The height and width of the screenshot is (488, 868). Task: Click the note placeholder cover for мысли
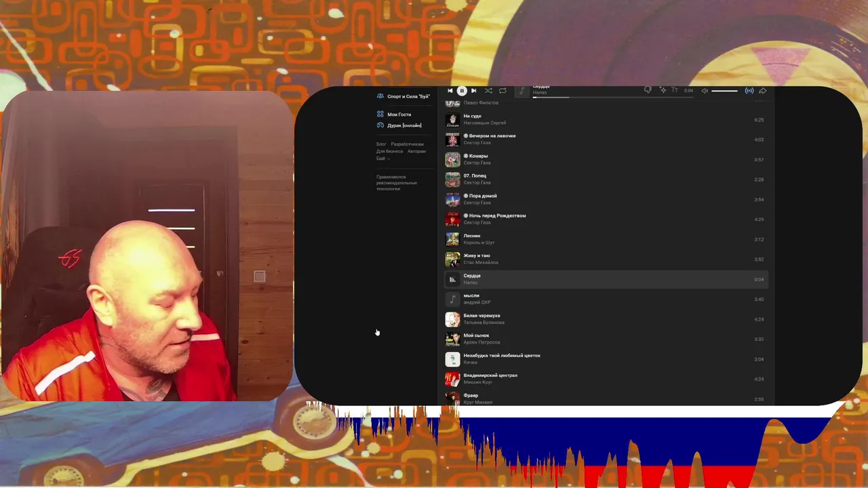click(x=452, y=299)
